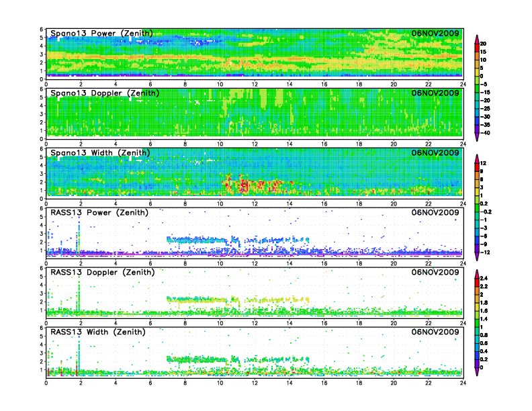Click the "2.4" label on the bottom color bar
Screen dimensions: 532x411
(x=484, y=279)
